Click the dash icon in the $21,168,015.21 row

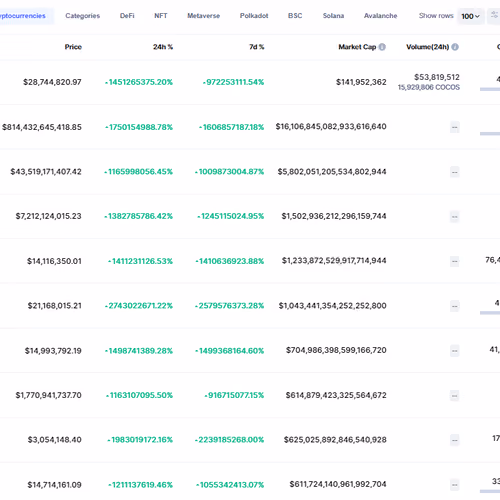pyautogui.click(x=455, y=306)
